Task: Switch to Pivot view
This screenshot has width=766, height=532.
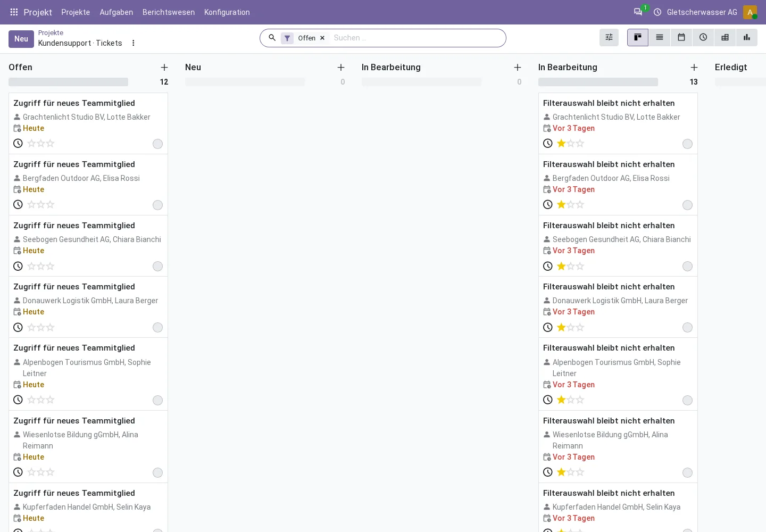Action: pyautogui.click(x=725, y=37)
